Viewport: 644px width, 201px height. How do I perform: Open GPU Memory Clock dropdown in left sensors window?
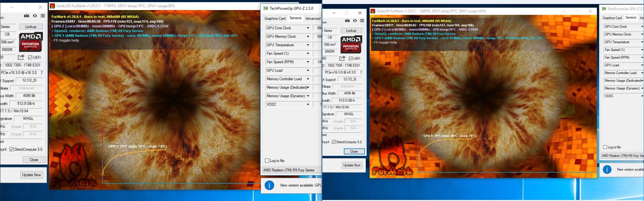coord(288,37)
